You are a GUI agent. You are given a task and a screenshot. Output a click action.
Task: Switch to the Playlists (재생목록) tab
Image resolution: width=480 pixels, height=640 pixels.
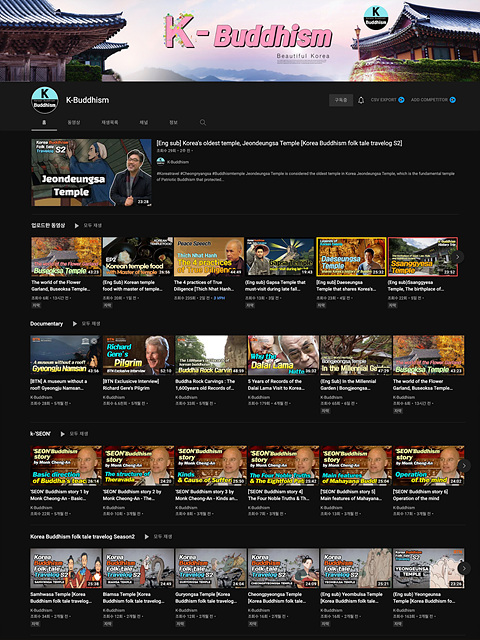(110, 122)
